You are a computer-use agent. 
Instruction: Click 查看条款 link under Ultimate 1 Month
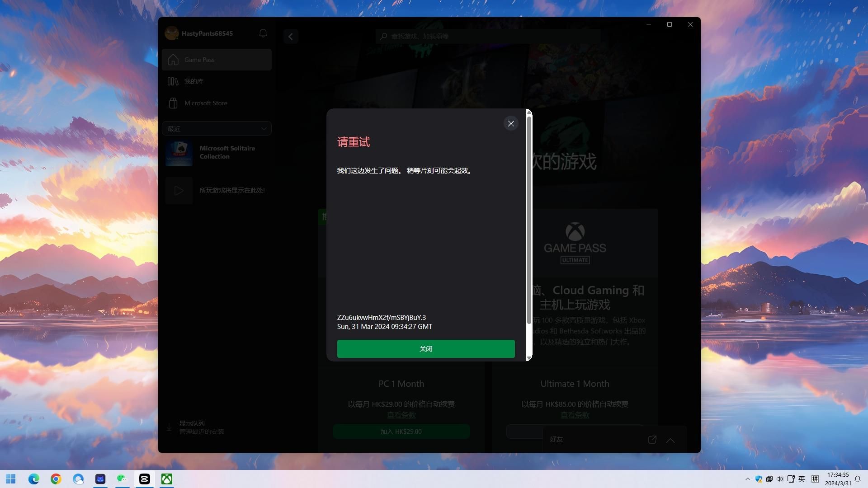click(575, 415)
